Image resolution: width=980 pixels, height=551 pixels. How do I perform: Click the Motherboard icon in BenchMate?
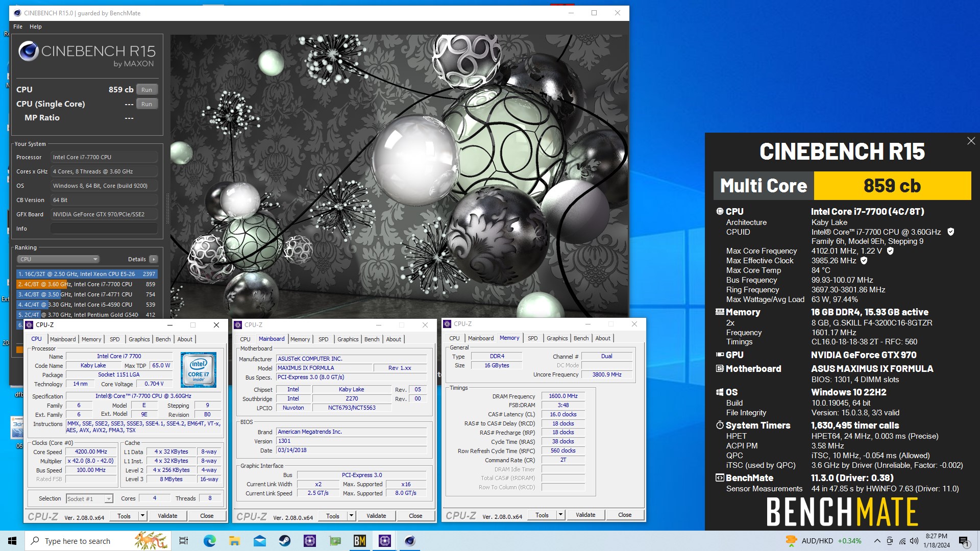(720, 368)
